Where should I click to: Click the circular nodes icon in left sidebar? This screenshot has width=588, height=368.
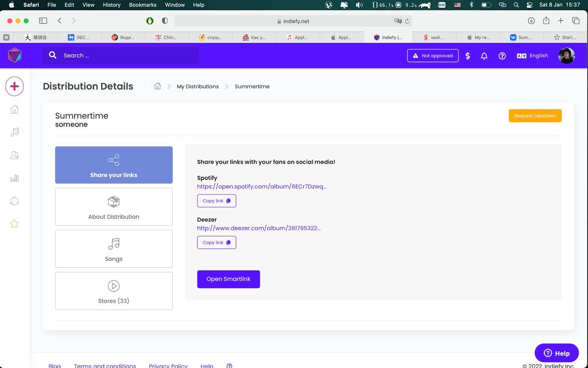tap(15, 201)
